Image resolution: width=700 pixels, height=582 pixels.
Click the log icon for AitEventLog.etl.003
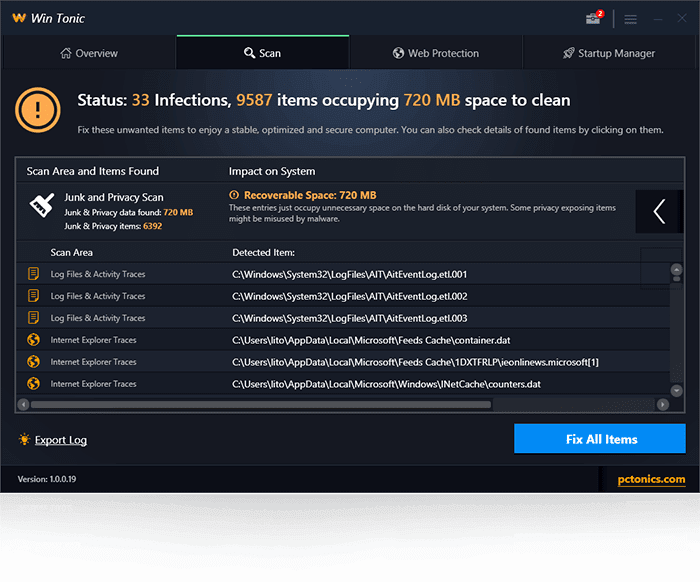33,317
